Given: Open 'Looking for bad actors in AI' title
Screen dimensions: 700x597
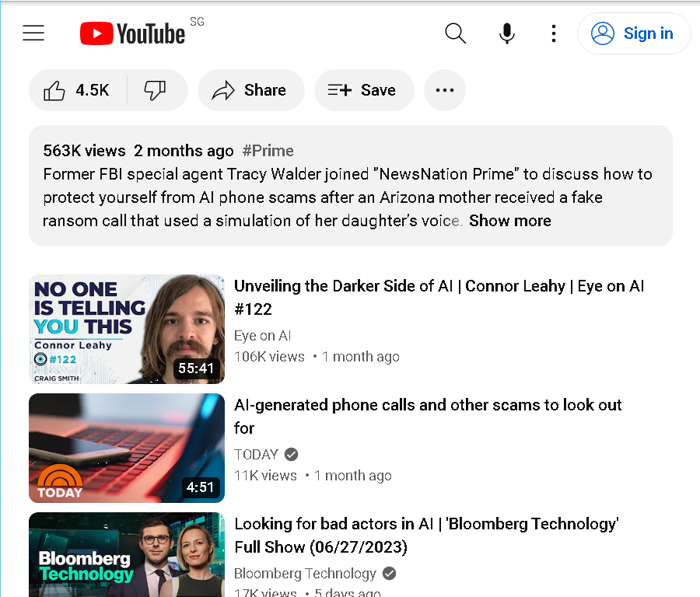Looking at the screenshot, I should coord(426,535).
